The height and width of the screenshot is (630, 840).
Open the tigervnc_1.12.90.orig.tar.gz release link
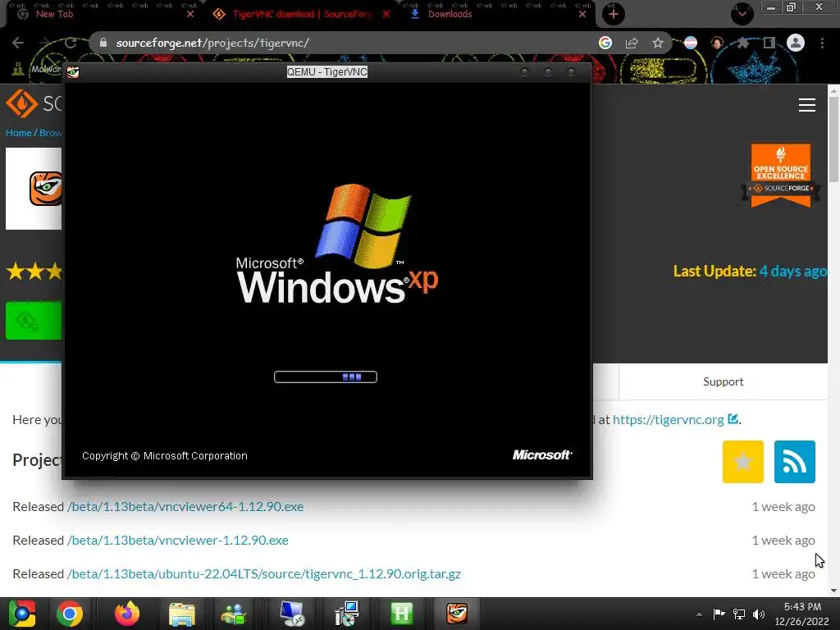point(263,573)
